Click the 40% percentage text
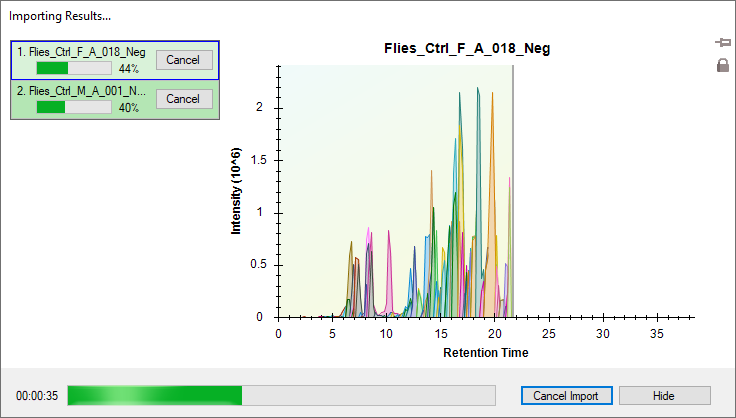 (129, 107)
